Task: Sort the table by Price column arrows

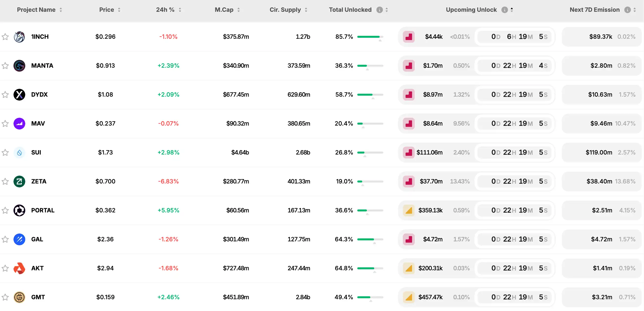Action: pyautogui.click(x=119, y=10)
